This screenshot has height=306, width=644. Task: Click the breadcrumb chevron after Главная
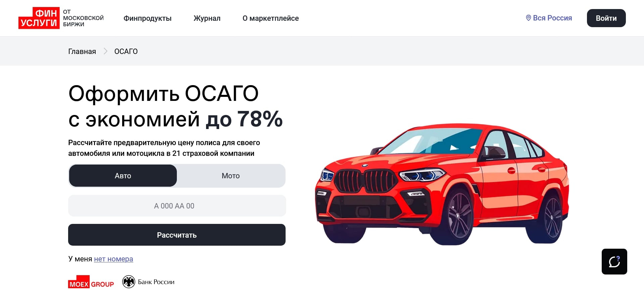pos(105,51)
